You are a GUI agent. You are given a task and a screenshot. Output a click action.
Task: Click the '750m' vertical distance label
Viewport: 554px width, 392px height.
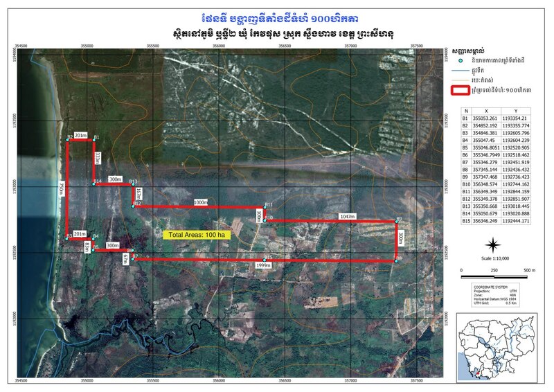(62, 189)
